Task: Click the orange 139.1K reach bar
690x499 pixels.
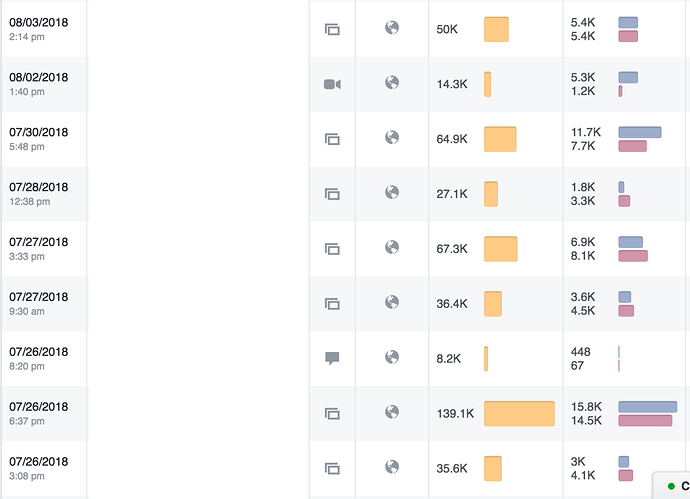Action: (x=519, y=414)
